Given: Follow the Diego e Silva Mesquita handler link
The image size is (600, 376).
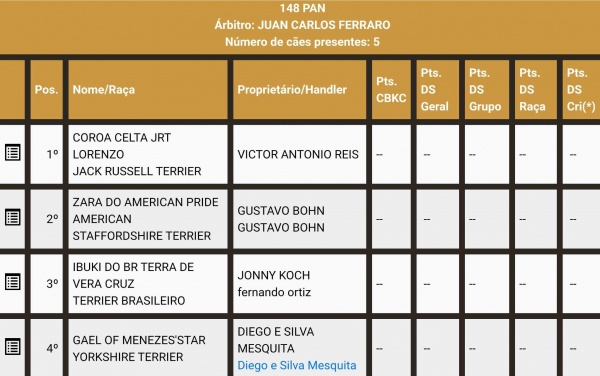Looking at the screenshot, I should 297,365.
